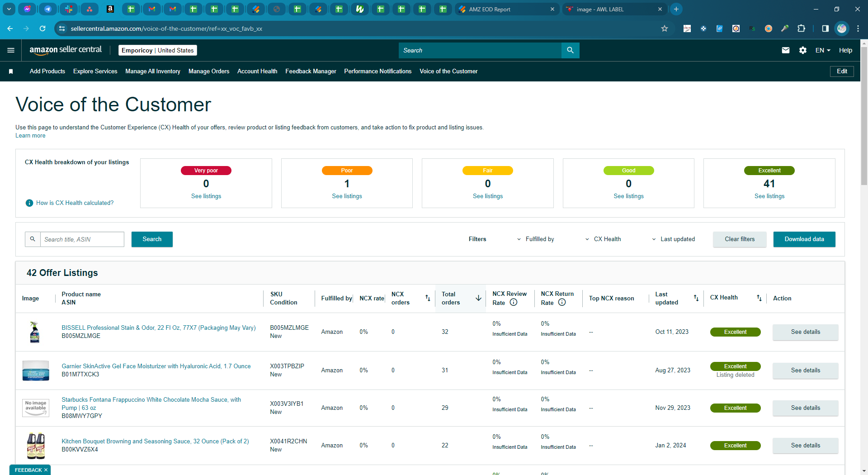
Task: View site information icon in address bar
Action: tap(62, 28)
